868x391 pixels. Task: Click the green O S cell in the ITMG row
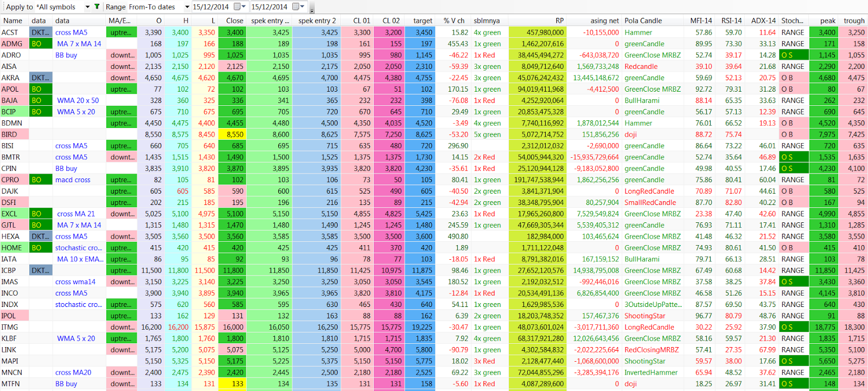[x=794, y=328]
